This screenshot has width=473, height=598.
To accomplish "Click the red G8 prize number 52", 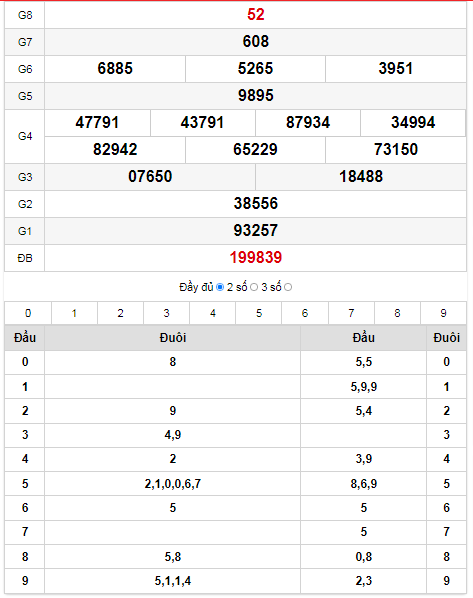I will [x=256, y=14].
